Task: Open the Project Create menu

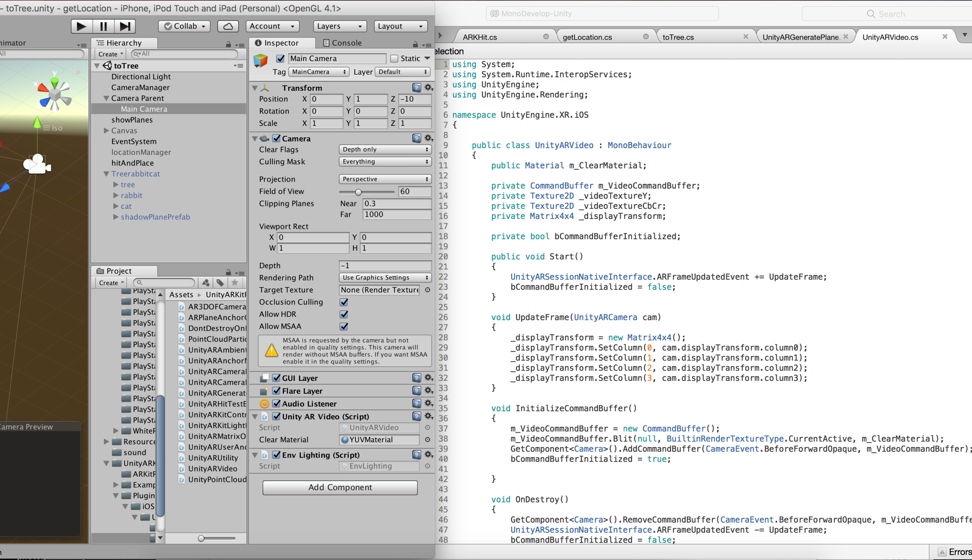Action: 111,283
